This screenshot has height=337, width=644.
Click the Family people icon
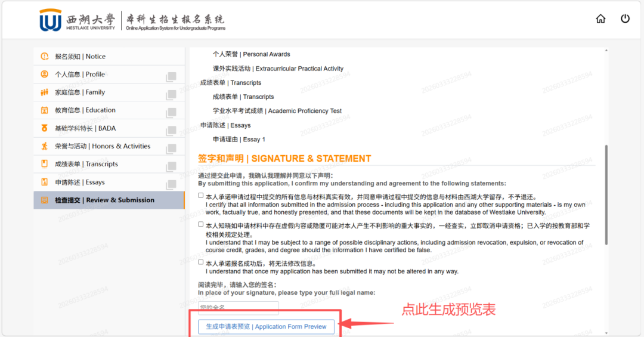click(x=44, y=92)
